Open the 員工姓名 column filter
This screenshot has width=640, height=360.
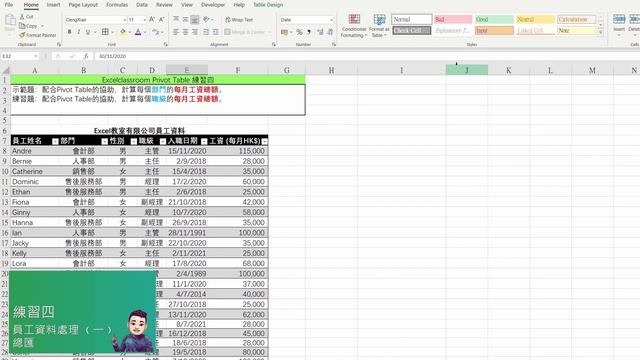click(x=55, y=141)
